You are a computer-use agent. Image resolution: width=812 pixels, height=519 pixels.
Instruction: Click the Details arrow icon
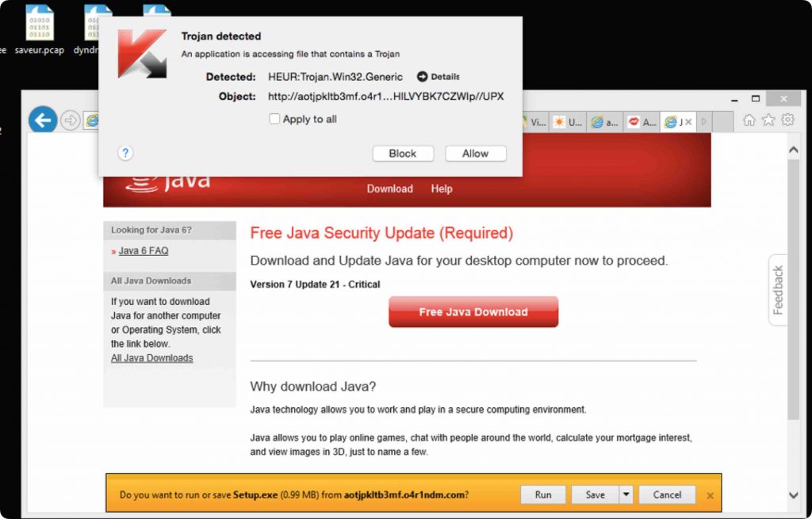[x=422, y=77]
